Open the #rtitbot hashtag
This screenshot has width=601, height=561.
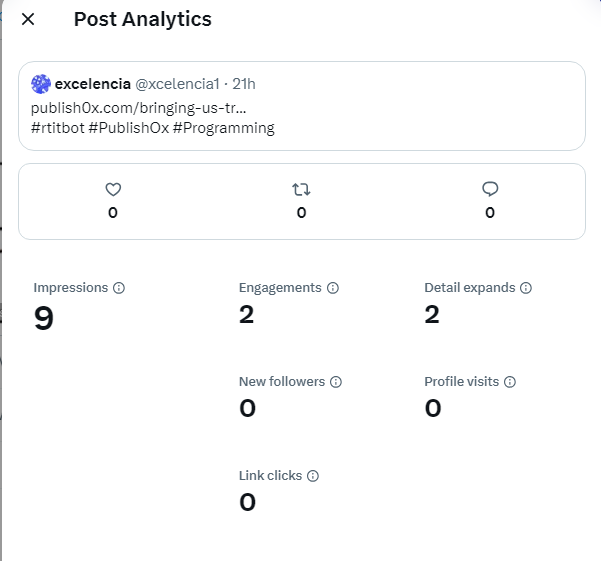(x=57, y=128)
